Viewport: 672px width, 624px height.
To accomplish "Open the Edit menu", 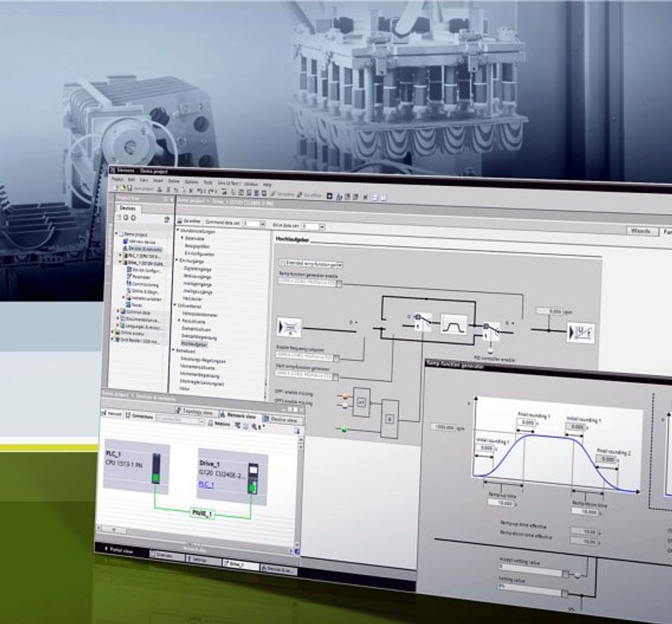I will pyautogui.click(x=132, y=180).
